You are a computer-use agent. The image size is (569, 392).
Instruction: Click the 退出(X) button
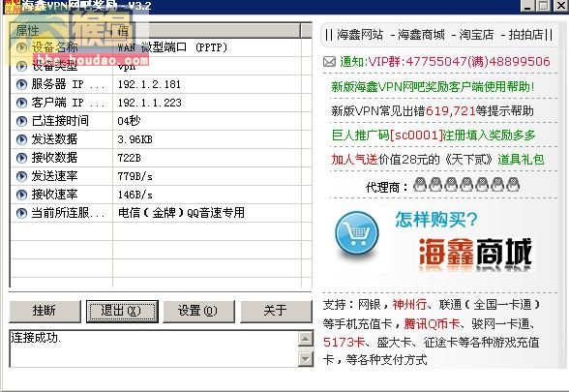[x=122, y=311]
